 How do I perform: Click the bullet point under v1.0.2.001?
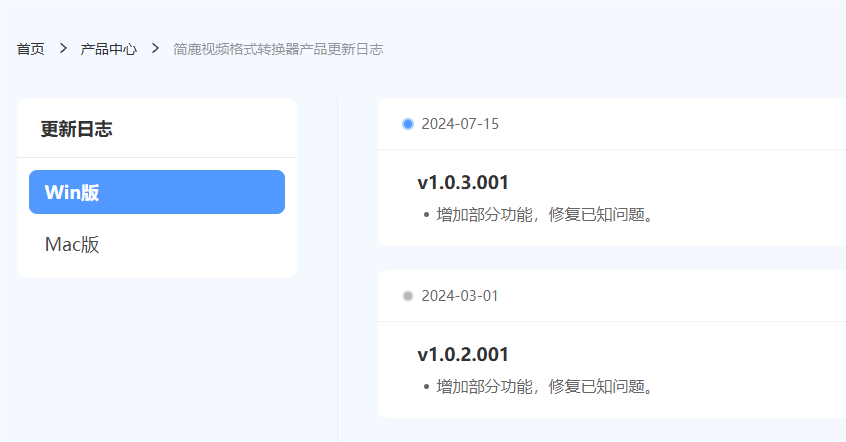click(427, 386)
